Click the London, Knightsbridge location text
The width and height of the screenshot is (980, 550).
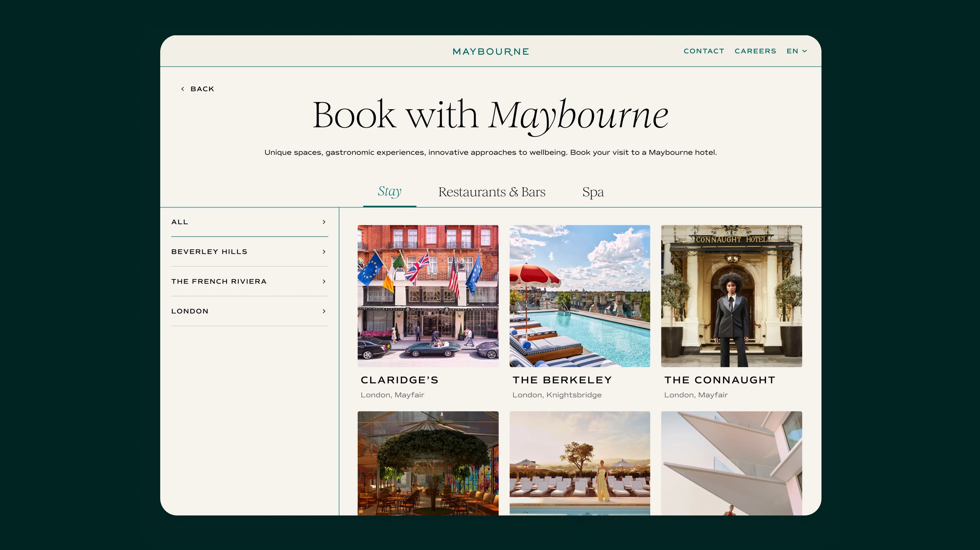(x=557, y=395)
